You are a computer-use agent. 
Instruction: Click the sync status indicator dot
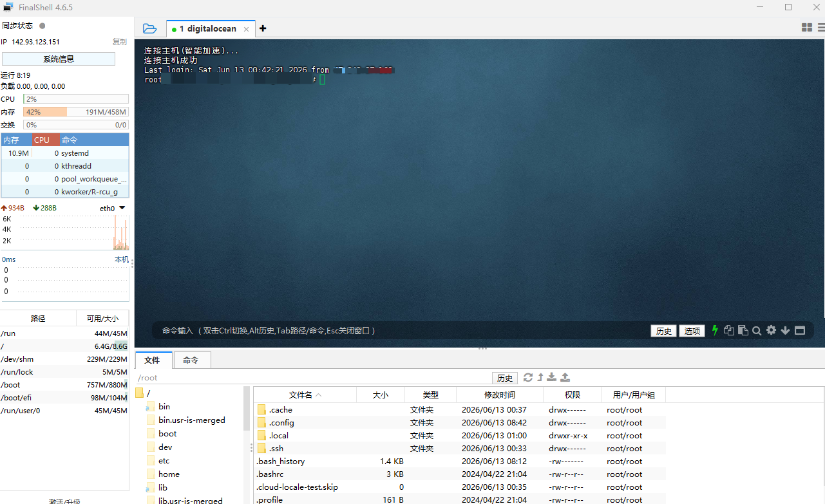click(x=43, y=26)
